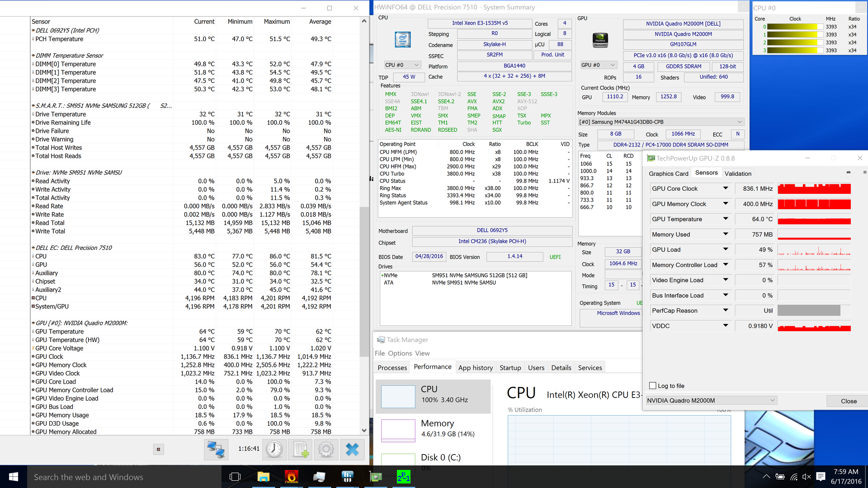Click the logging sheet with plus icon

(x=301, y=449)
